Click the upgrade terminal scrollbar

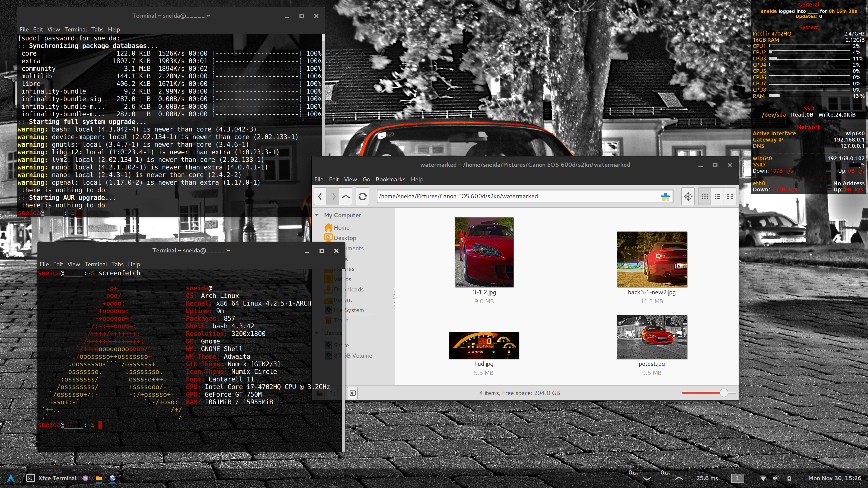(323, 125)
